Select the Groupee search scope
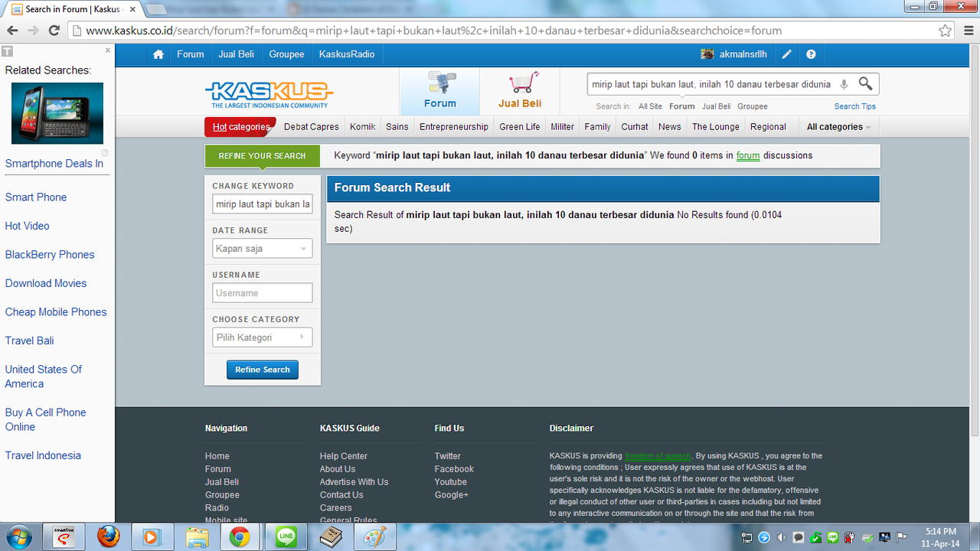Screen dimensions: 980x551 point(752,106)
